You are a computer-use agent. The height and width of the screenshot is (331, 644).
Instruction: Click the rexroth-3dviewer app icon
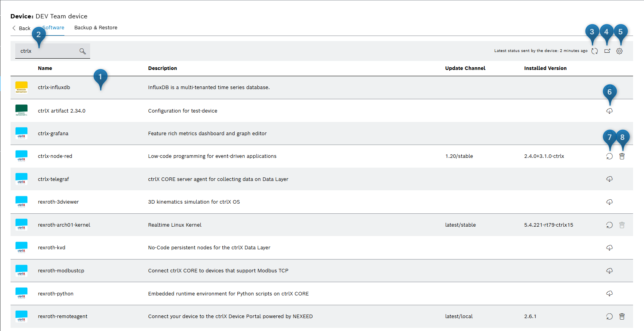(21, 202)
